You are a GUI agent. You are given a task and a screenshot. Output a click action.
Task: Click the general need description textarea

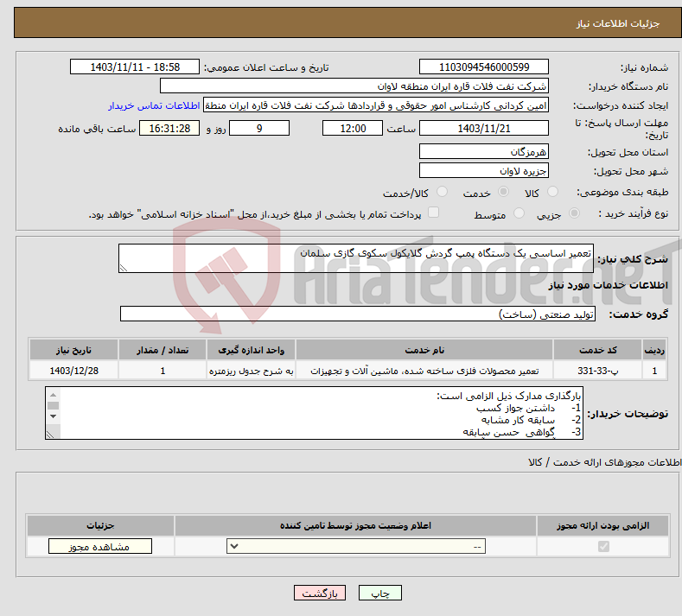click(356, 258)
